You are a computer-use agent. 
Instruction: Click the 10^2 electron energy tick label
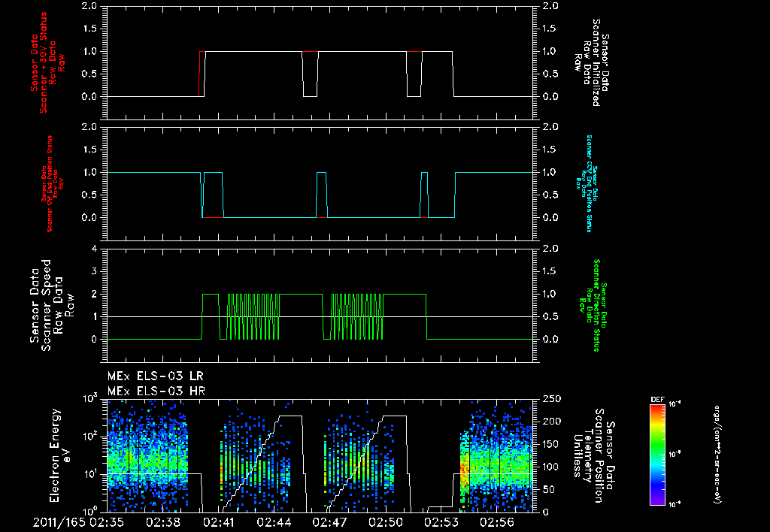[x=90, y=437]
